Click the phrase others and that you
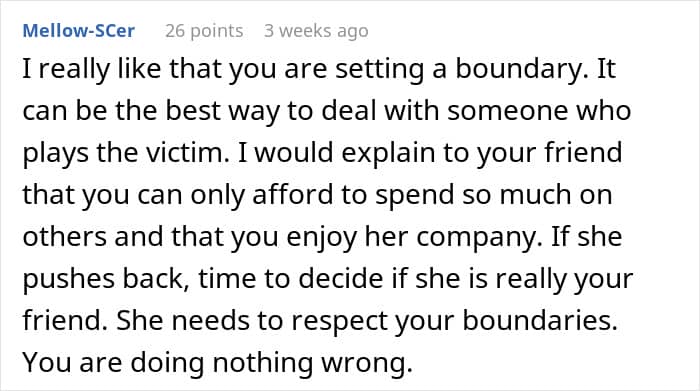Viewport: 700px width, 391px height. pyautogui.click(x=150, y=237)
